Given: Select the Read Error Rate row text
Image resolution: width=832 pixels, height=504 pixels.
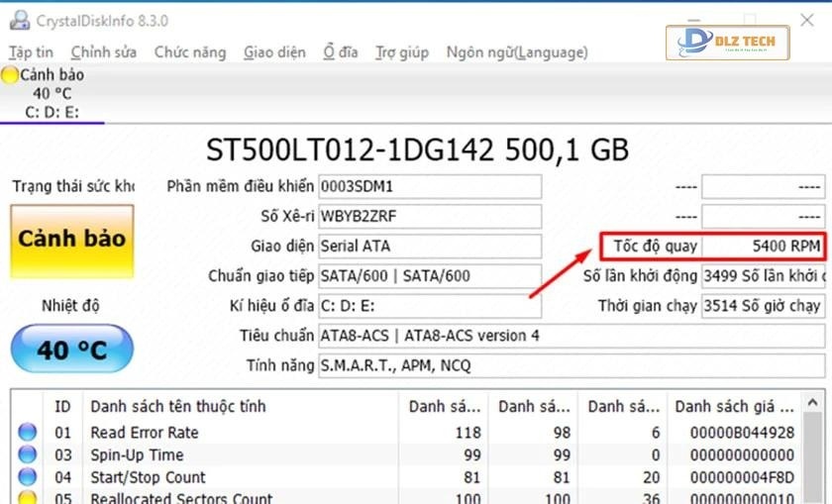Looking at the screenshot, I should 145,433.
